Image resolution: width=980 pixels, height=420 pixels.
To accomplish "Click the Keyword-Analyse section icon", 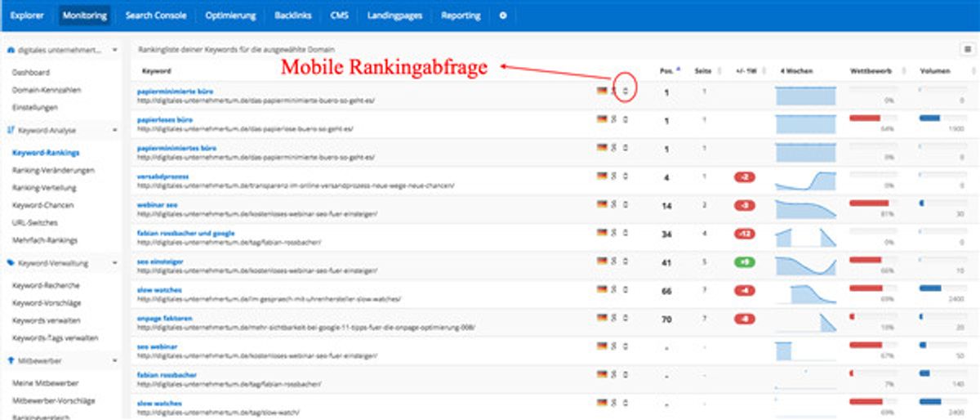I will pyautogui.click(x=11, y=129).
